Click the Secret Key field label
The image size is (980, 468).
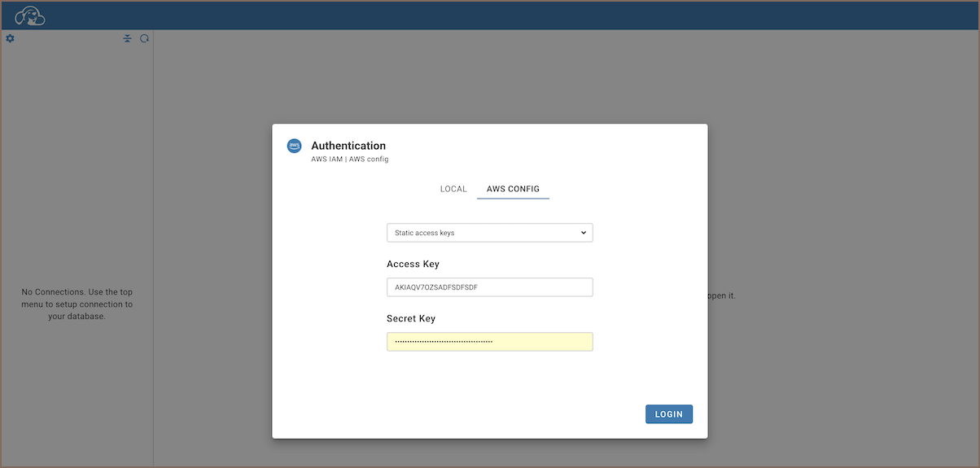[x=411, y=318]
